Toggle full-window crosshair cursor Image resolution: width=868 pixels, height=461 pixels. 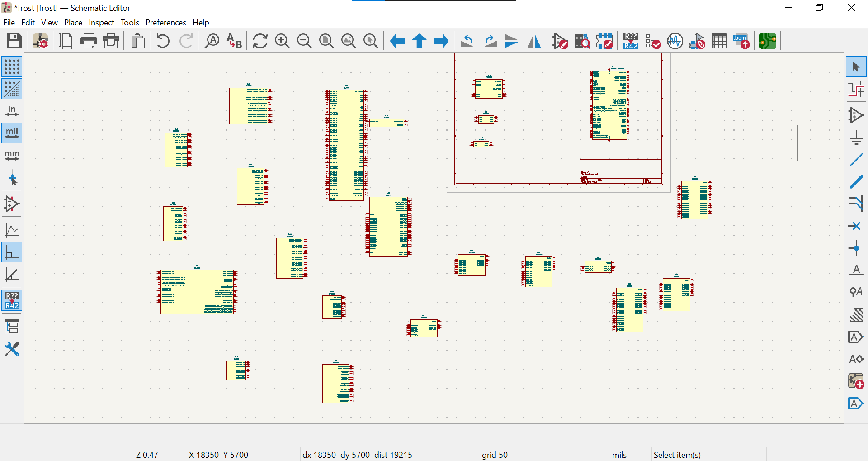pyautogui.click(x=12, y=180)
